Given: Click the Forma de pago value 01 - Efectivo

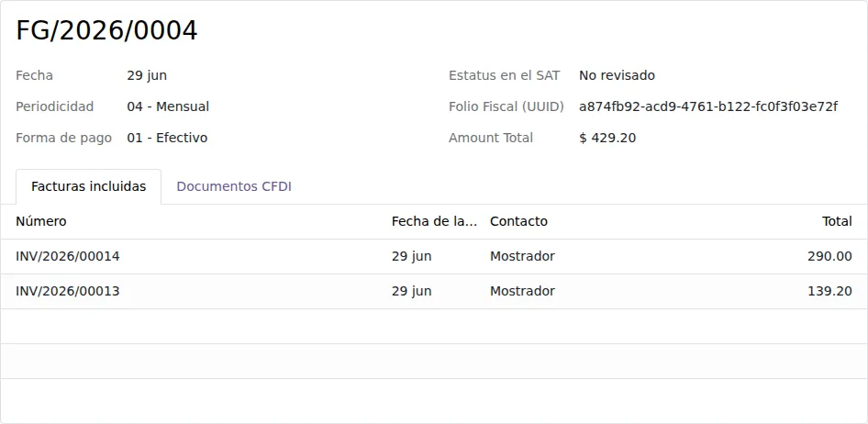Looking at the screenshot, I should click(167, 138).
